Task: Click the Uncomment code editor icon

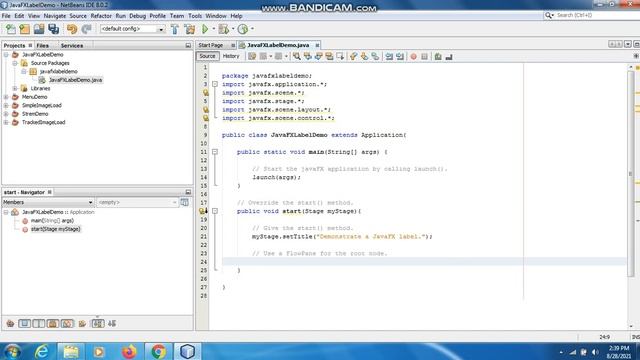Action: [449, 56]
